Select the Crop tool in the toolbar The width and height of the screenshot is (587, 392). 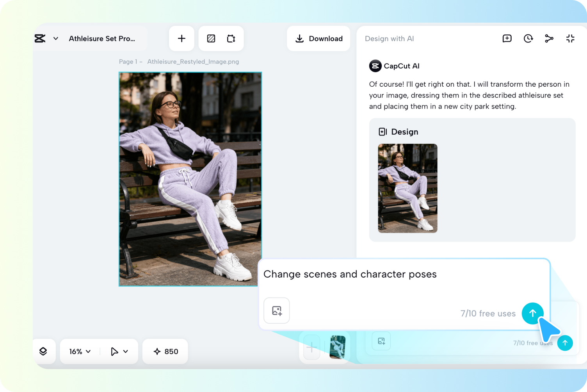(231, 38)
